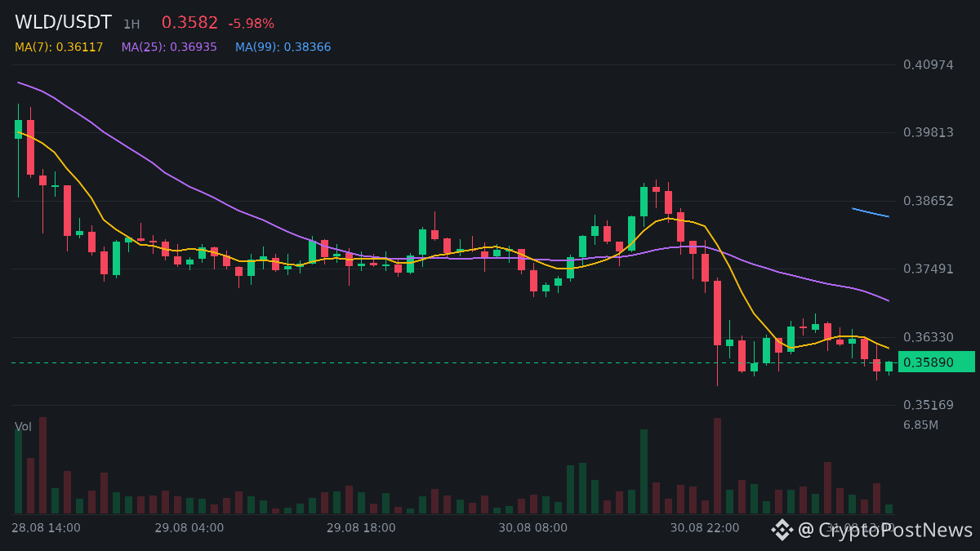Click the 0.35169 price axis label

coord(928,405)
